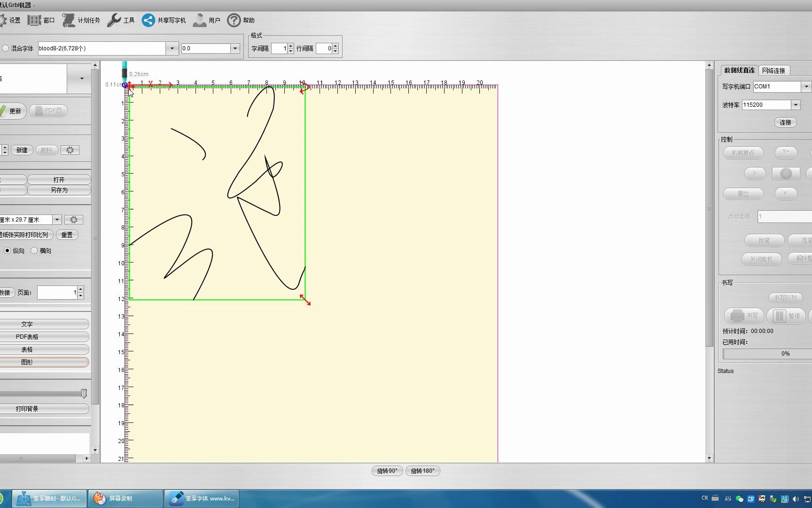Expand the top-left panel dropdown arrow

(x=82, y=79)
